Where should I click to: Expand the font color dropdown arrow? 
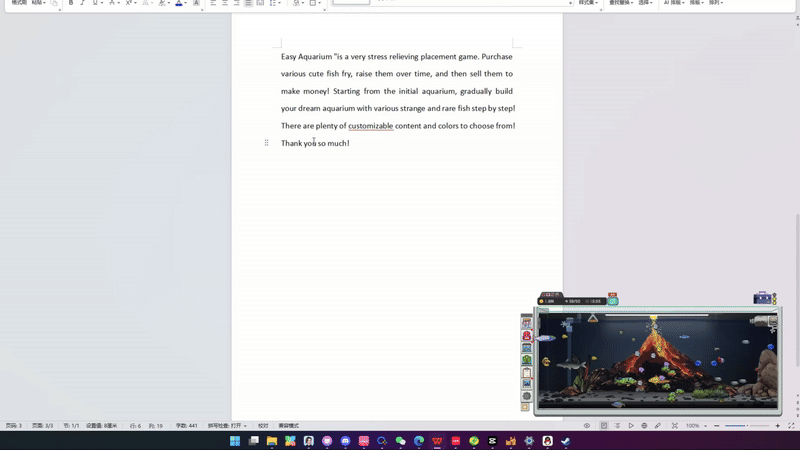click(x=187, y=3)
